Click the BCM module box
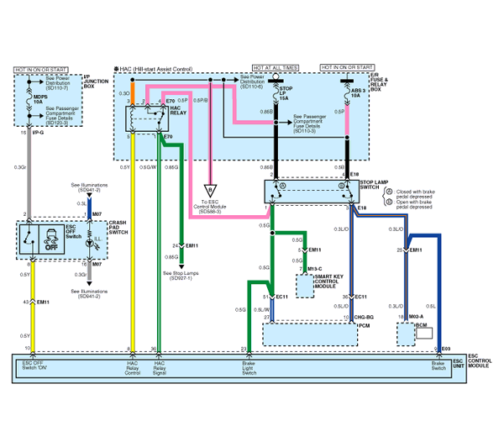This screenshot has height=426, width=504. pyautogui.click(x=406, y=334)
